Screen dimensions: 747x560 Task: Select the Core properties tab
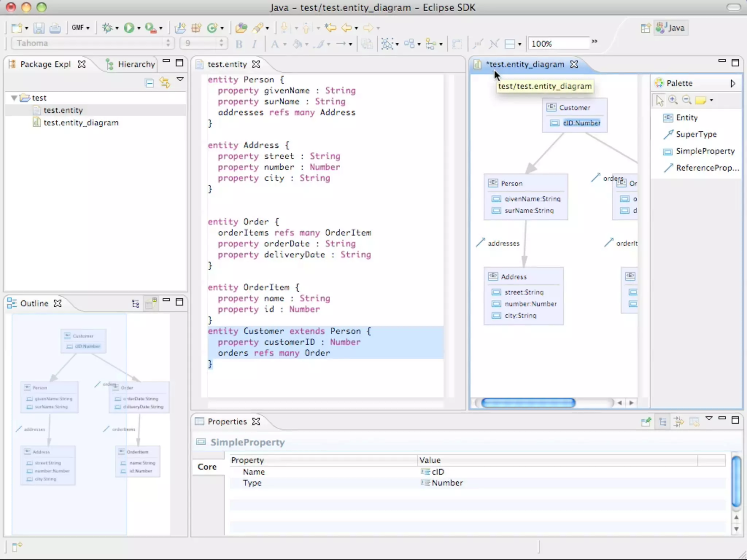click(207, 467)
